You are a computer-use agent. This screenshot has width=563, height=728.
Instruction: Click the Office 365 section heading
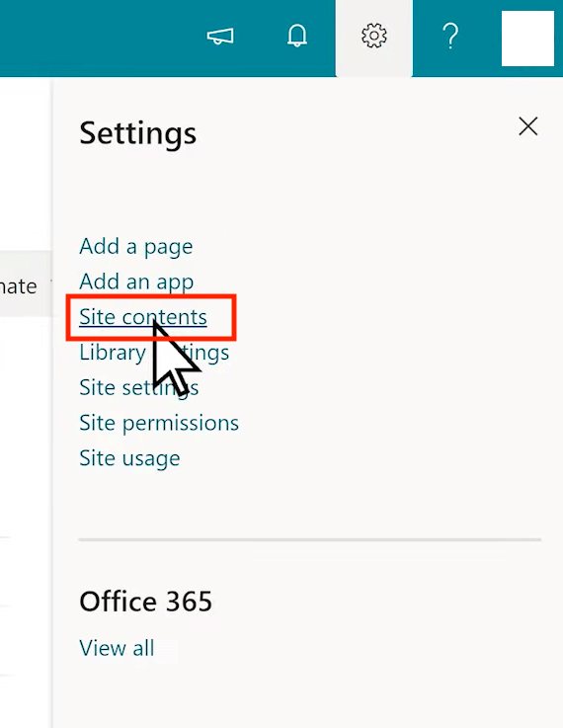click(x=146, y=602)
